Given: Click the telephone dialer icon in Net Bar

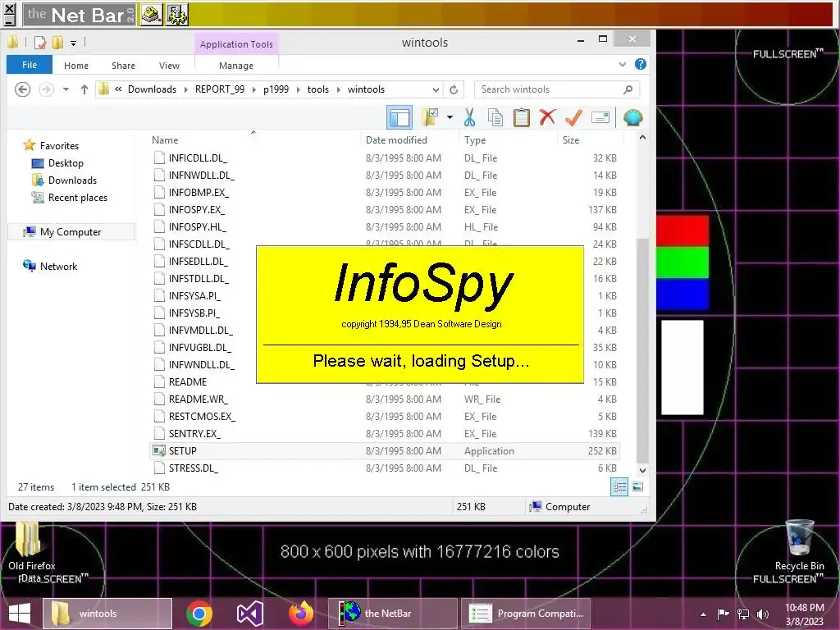Looking at the screenshot, I should [x=152, y=15].
